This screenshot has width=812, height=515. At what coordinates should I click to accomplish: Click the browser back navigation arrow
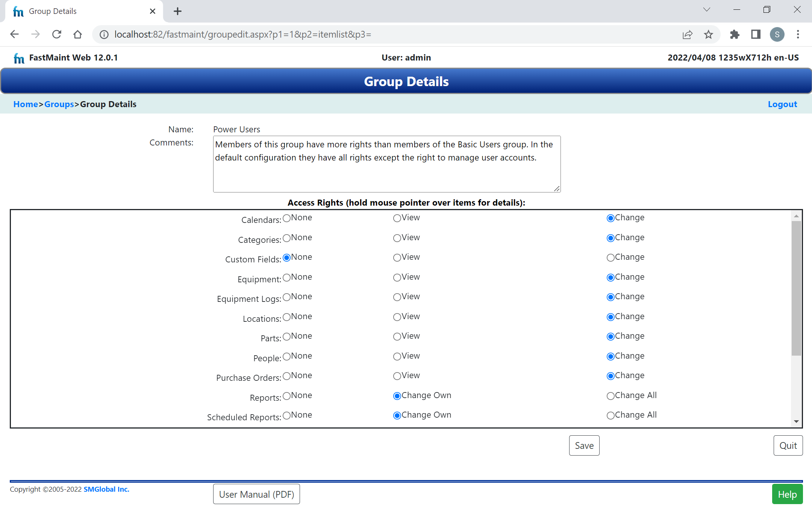coord(14,34)
